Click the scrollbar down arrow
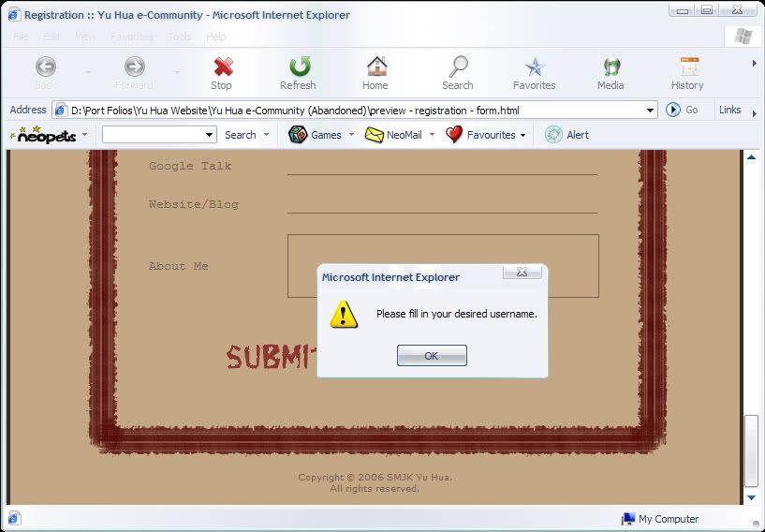This screenshot has width=765, height=532. pyautogui.click(x=751, y=497)
